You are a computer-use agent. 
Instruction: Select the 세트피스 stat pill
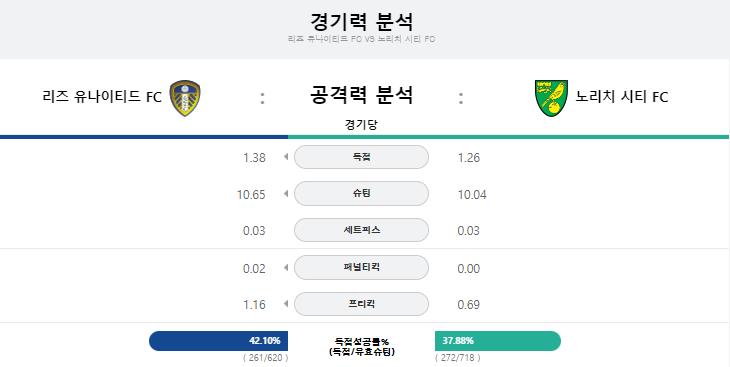coord(361,230)
